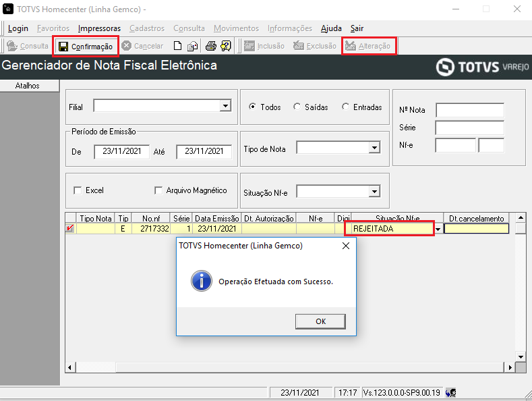Screen dimensions: 532x401
Task: Open the Ajuda menu
Action: tap(331, 28)
